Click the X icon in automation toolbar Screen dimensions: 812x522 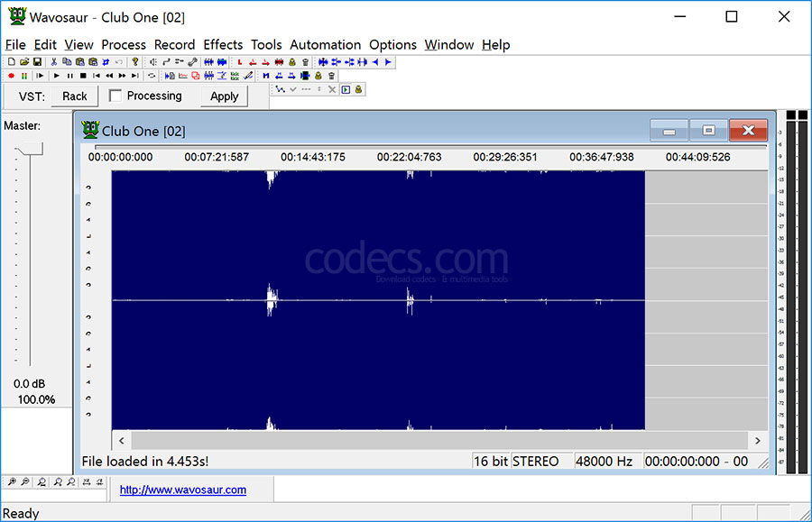(332, 89)
